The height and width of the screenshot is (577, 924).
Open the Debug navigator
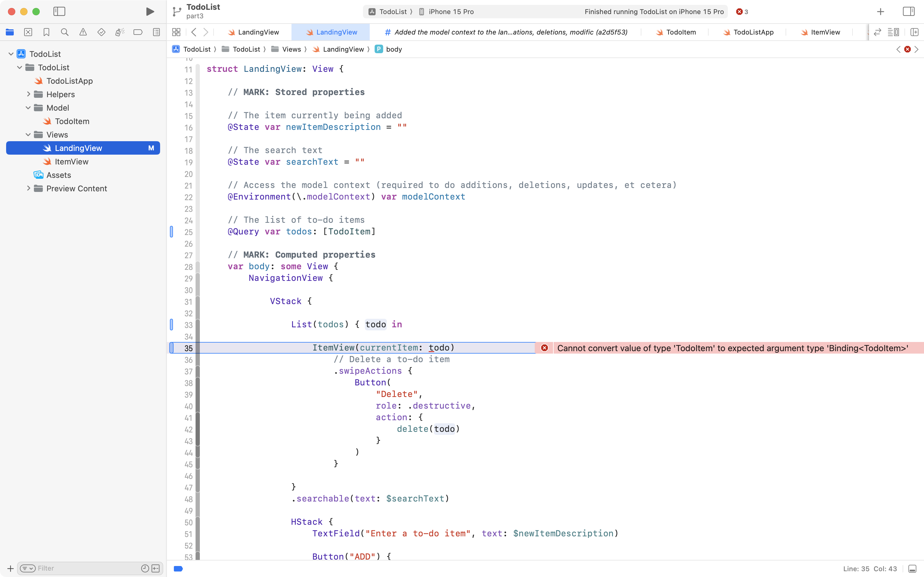(x=120, y=32)
